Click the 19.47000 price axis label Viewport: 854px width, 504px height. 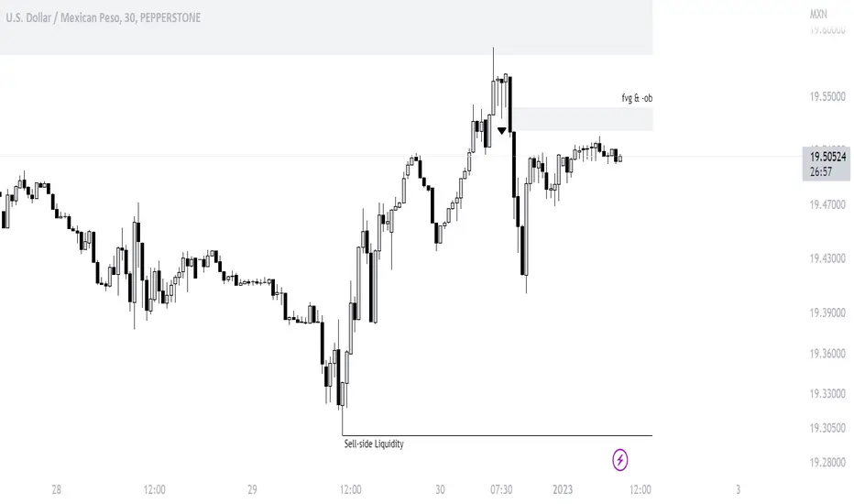[x=827, y=205]
